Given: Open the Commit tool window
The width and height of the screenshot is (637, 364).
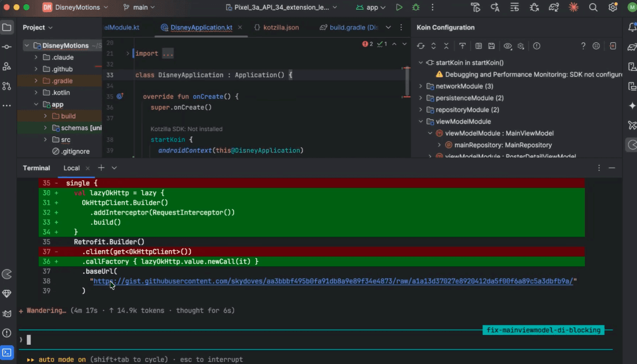Looking at the screenshot, I should point(7,47).
